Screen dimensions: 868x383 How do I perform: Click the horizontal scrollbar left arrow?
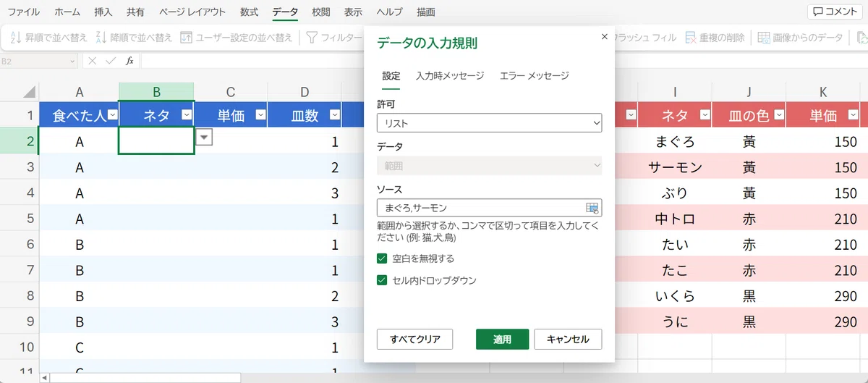tap(44, 378)
